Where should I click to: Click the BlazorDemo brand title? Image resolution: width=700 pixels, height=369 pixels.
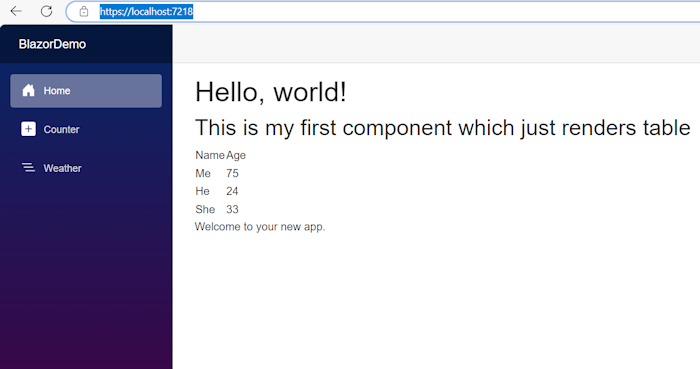click(52, 44)
